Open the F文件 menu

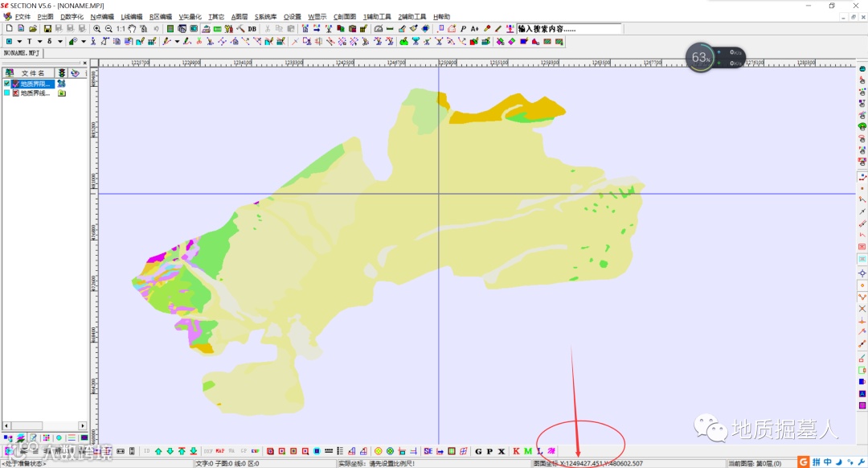pos(23,17)
